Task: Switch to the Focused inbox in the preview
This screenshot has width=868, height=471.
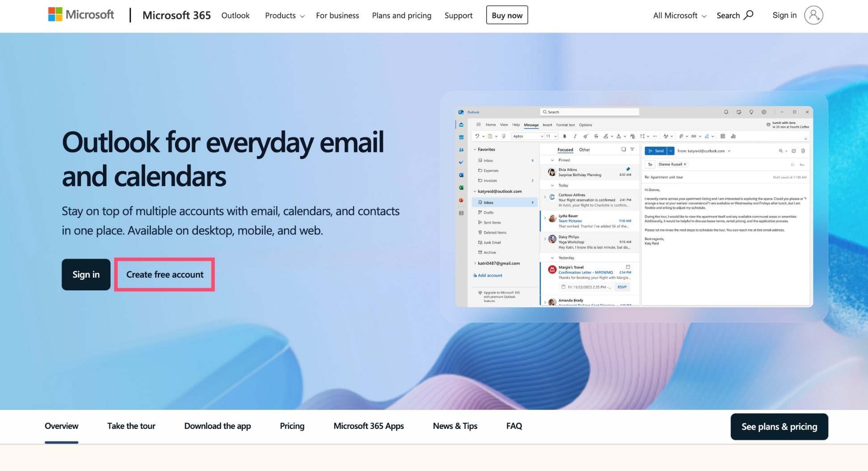Action: (x=565, y=150)
